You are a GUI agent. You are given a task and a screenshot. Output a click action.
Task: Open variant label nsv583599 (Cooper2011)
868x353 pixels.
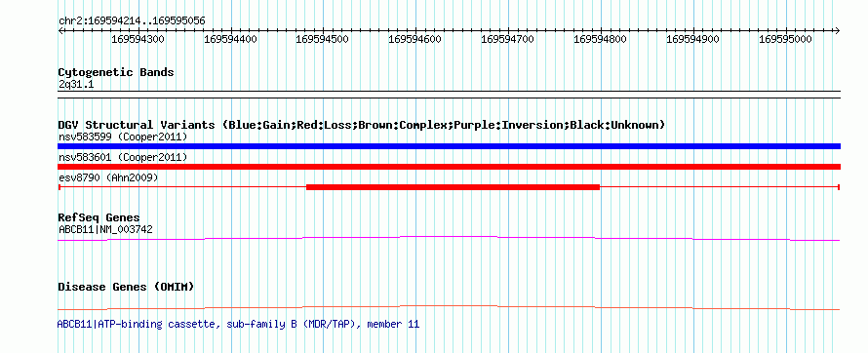click(123, 137)
